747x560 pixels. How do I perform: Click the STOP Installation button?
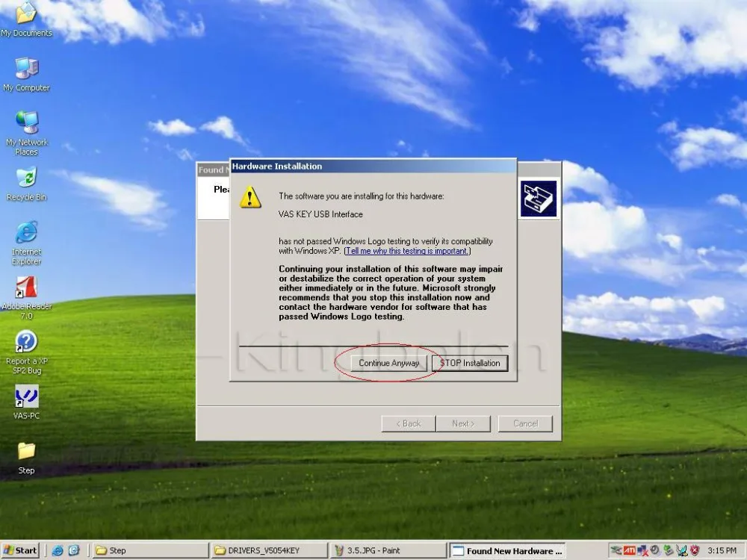click(470, 363)
